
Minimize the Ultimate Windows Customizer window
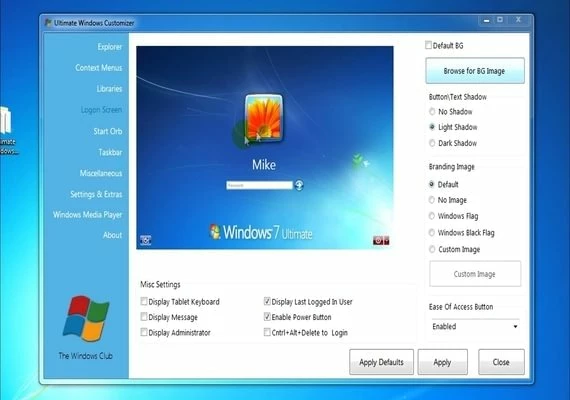(486, 20)
